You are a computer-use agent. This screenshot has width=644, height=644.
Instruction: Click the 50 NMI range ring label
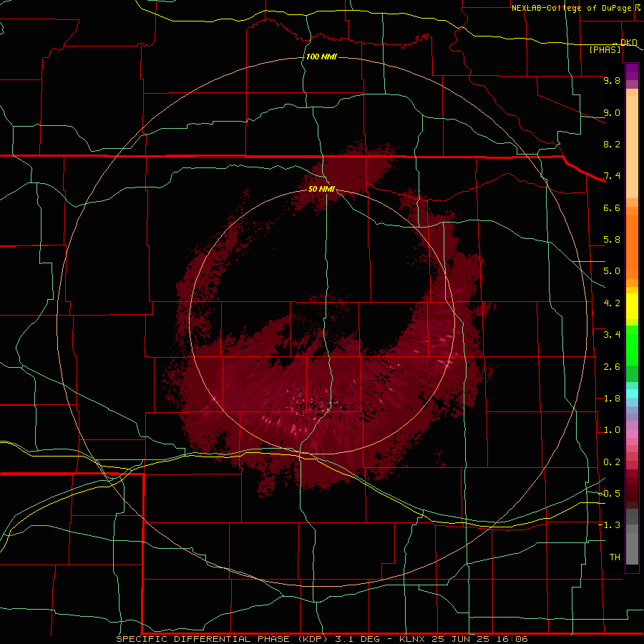(x=321, y=189)
